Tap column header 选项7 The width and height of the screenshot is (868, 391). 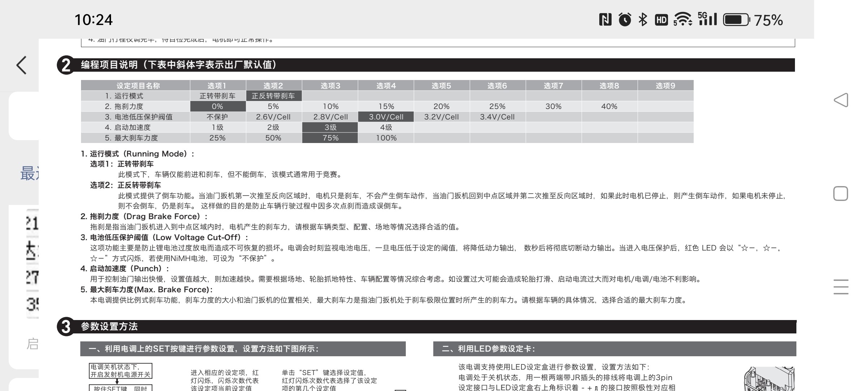(553, 85)
